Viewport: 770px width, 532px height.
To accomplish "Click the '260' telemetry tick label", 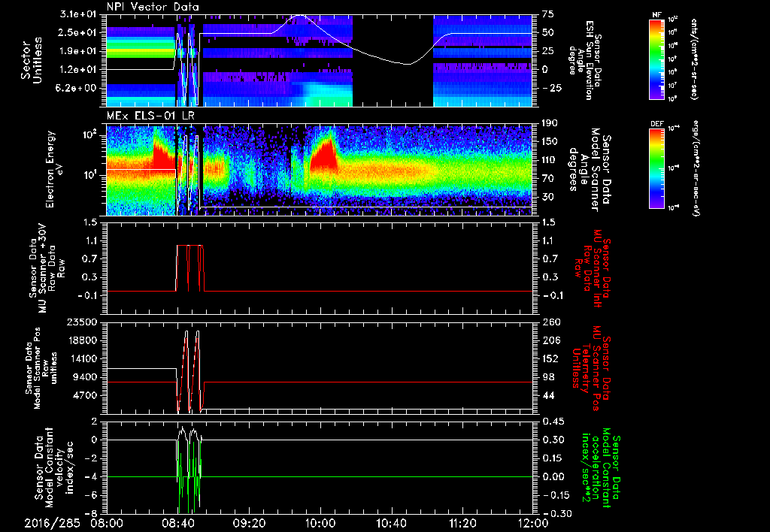I will (550, 322).
